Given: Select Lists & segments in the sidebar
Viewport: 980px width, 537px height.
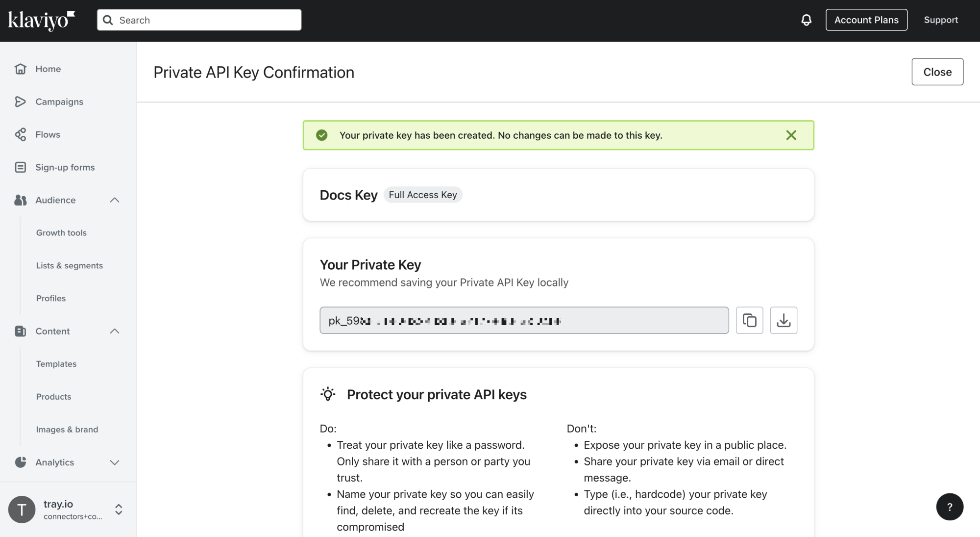Looking at the screenshot, I should click(x=69, y=265).
